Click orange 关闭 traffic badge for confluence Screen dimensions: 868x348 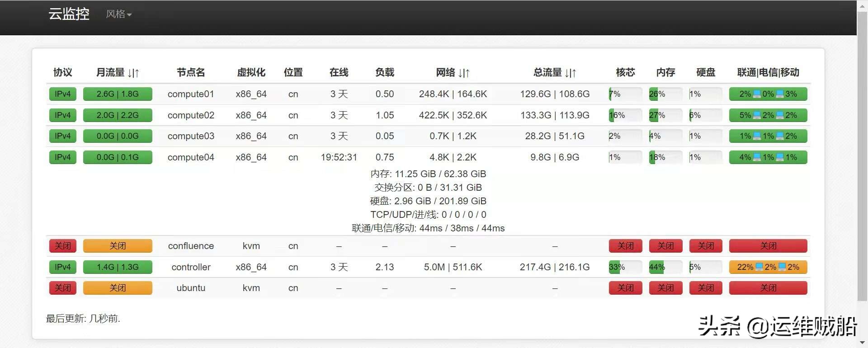pyautogui.click(x=118, y=246)
